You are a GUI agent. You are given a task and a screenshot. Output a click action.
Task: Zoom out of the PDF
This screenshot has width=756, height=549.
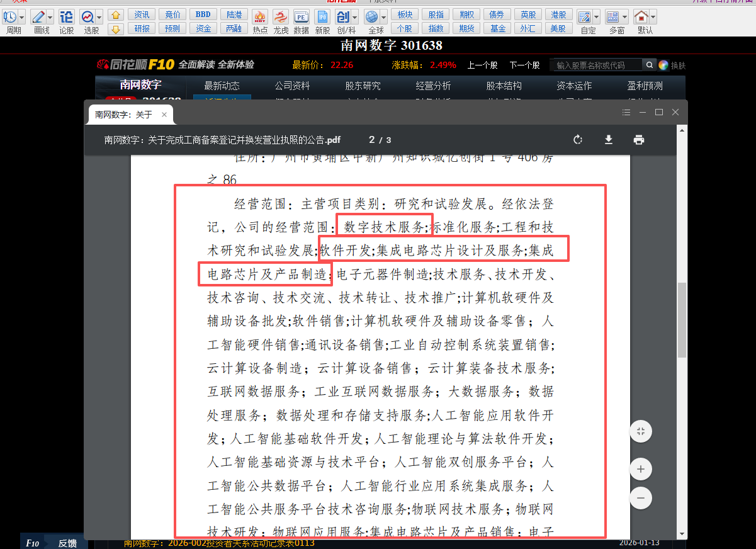[x=641, y=497]
